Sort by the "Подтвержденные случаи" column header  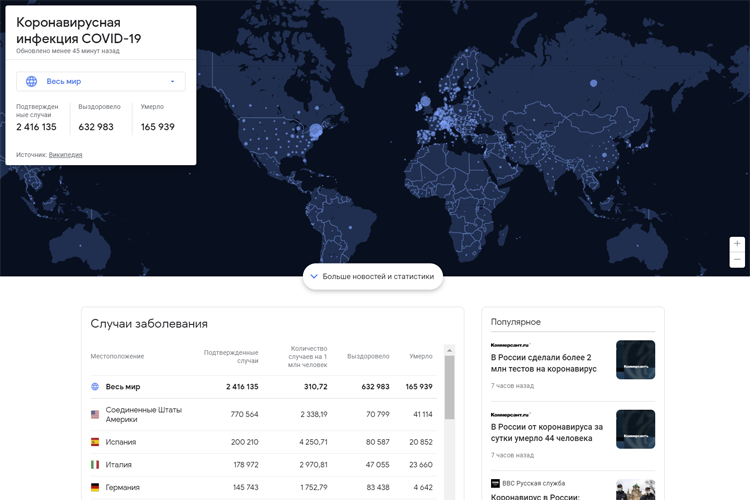pos(231,356)
